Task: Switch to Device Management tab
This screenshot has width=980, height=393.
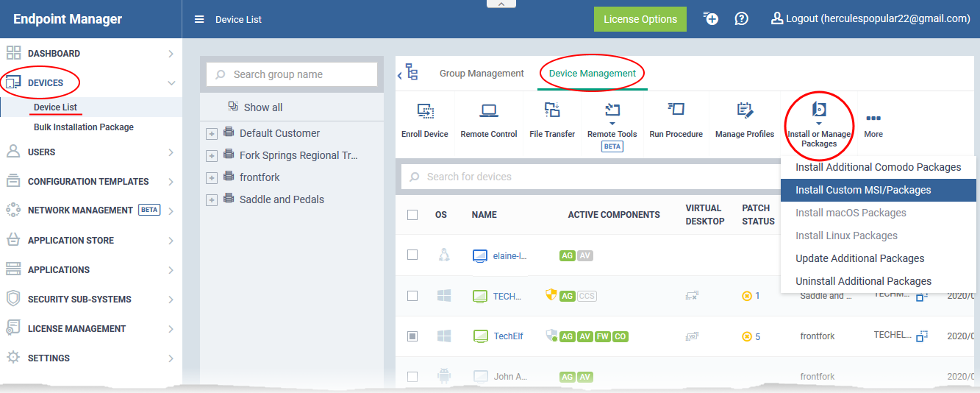Action: coord(593,74)
